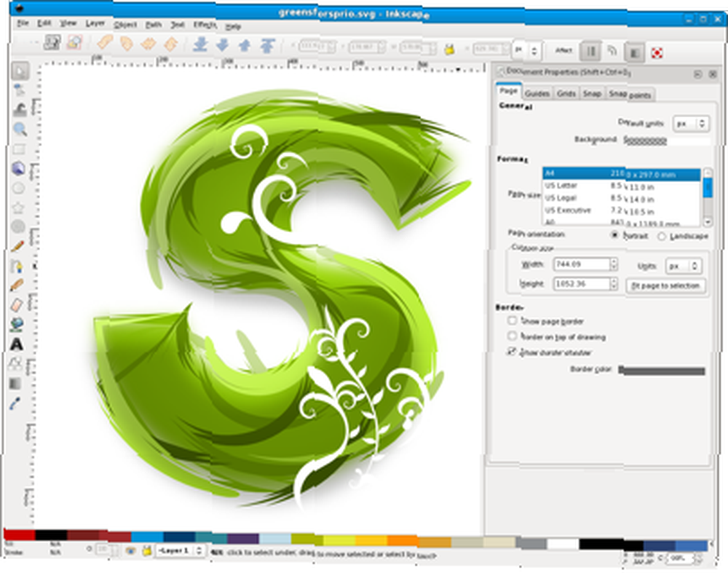Enable Show page border checkbox

coord(512,320)
